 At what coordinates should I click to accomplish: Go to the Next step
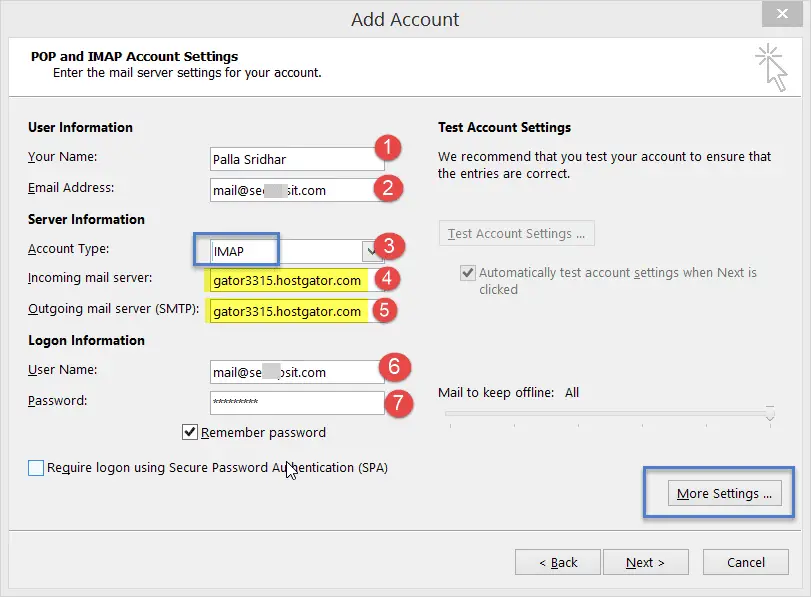coord(645,562)
